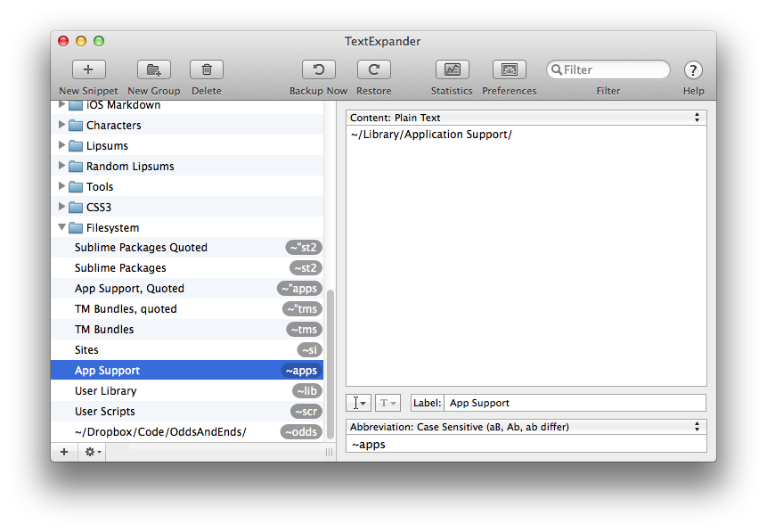
Task: Open the gear action menu below list
Action: pyautogui.click(x=93, y=452)
